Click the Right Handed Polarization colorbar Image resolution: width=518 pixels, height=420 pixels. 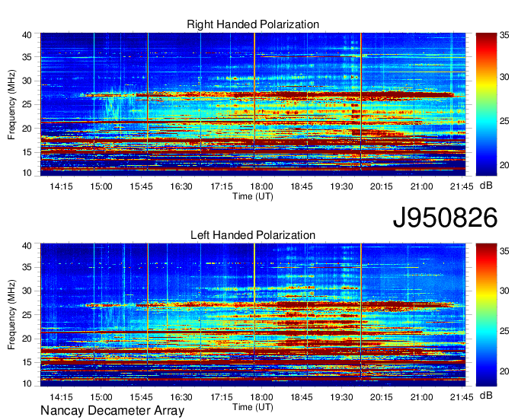pos(486,104)
